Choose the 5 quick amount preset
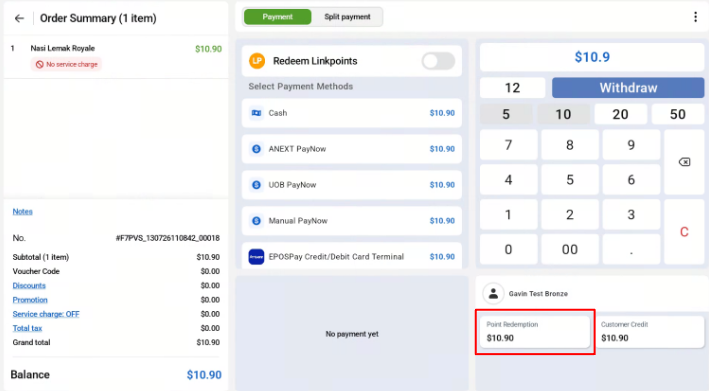The image size is (709, 391). tap(506, 114)
